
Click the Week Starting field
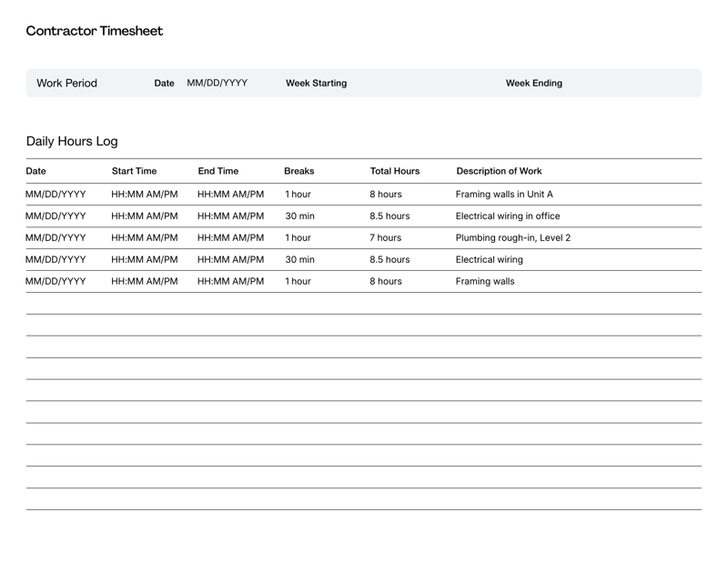point(316,83)
